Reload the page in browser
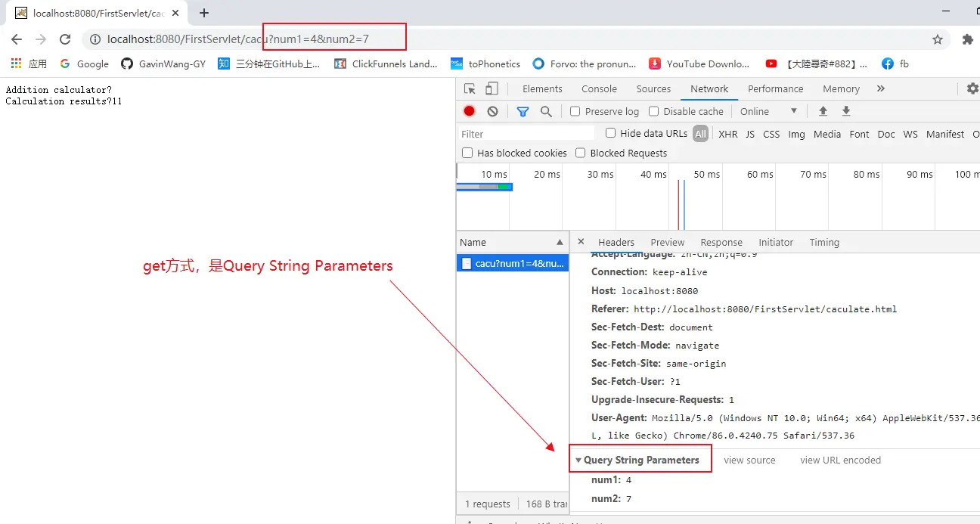This screenshot has height=524, width=980. pos(65,39)
